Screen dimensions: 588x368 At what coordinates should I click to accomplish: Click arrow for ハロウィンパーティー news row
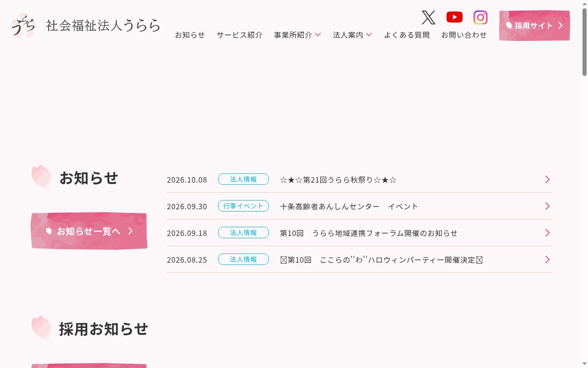point(547,259)
